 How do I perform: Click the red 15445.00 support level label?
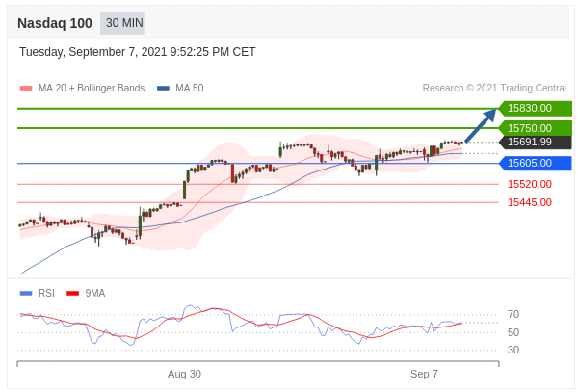(x=530, y=202)
